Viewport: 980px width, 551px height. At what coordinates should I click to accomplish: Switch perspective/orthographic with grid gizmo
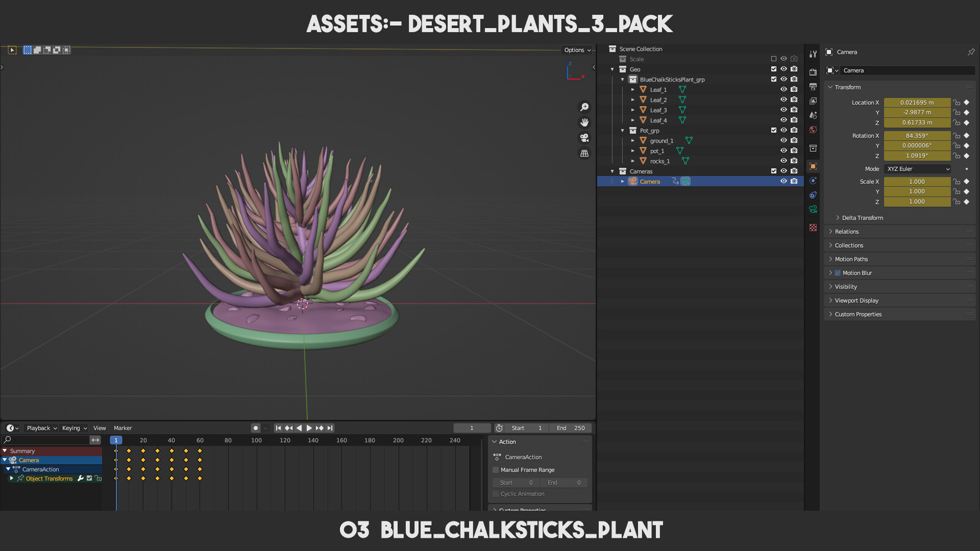[584, 153]
